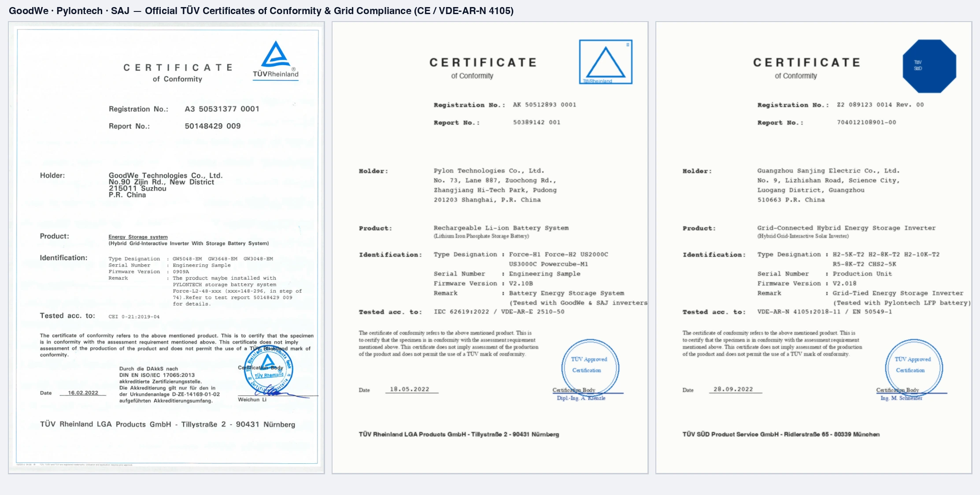Click the date 28.09.2022
Screen dimensions: 980x495
(733, 389)
